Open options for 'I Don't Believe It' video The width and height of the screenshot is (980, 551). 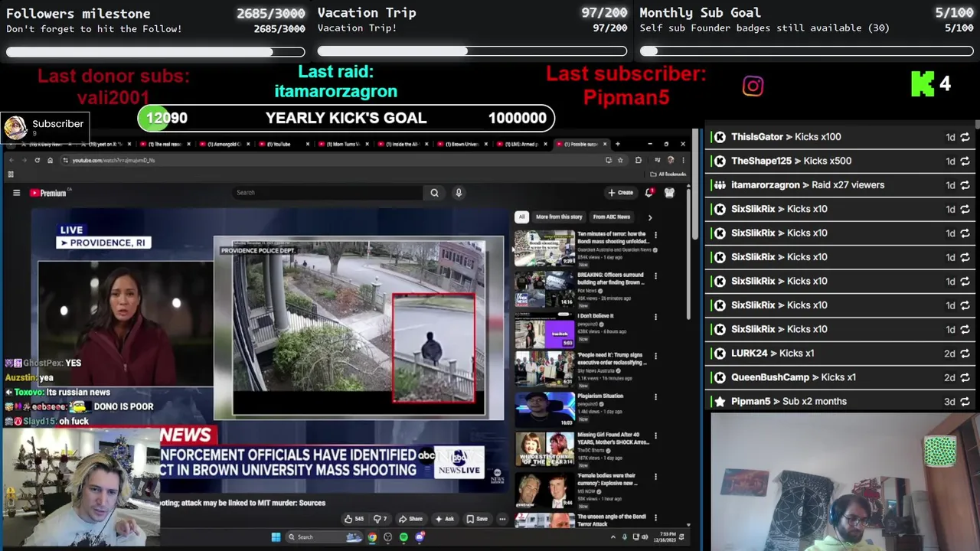tap(655, 316)
